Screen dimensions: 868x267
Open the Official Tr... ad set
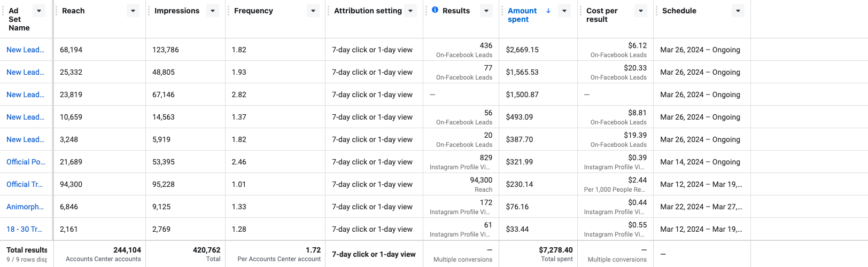[x=25, y=184]
